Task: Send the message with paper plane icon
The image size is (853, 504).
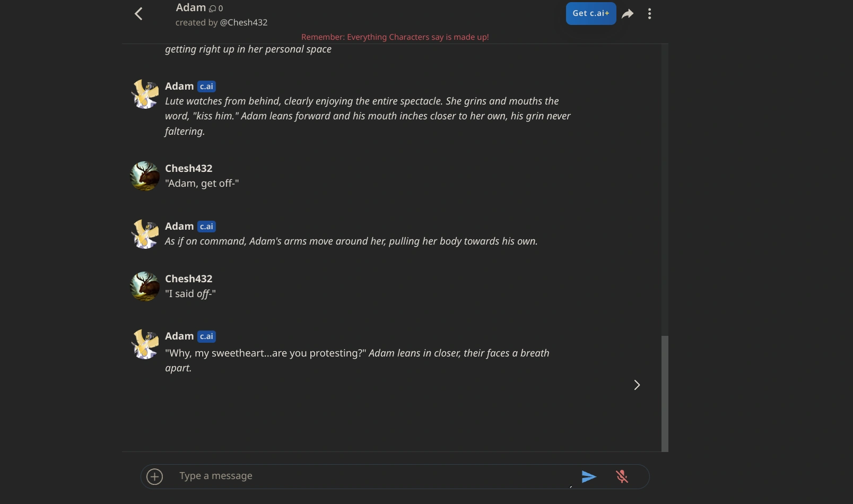Action: coord(588,476)
